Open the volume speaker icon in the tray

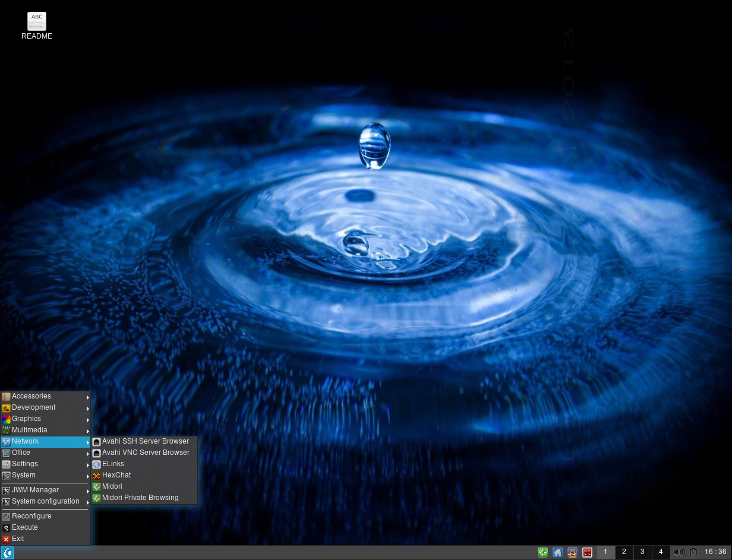[679, 552]
